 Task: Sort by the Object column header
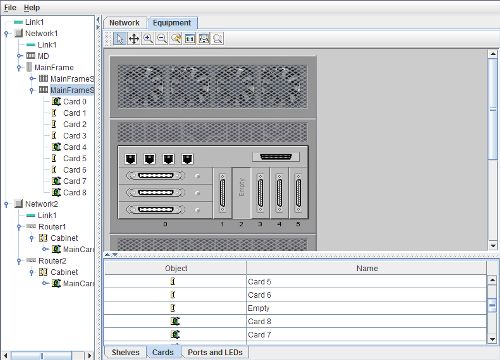tap(176, 268)
